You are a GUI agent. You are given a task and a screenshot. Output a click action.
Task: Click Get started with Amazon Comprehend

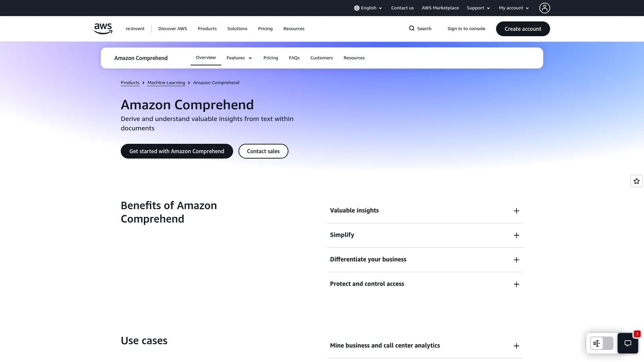pyautogui.click(x=177, y=151)
